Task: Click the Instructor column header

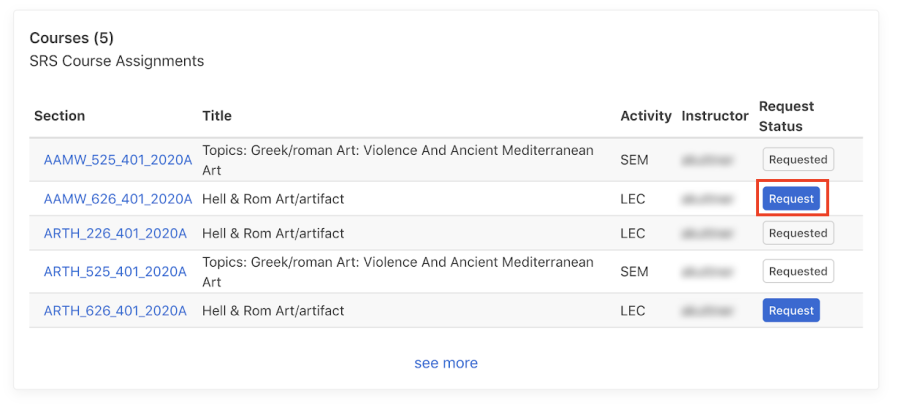Action: pyautogui.click(x=715, y=116)
